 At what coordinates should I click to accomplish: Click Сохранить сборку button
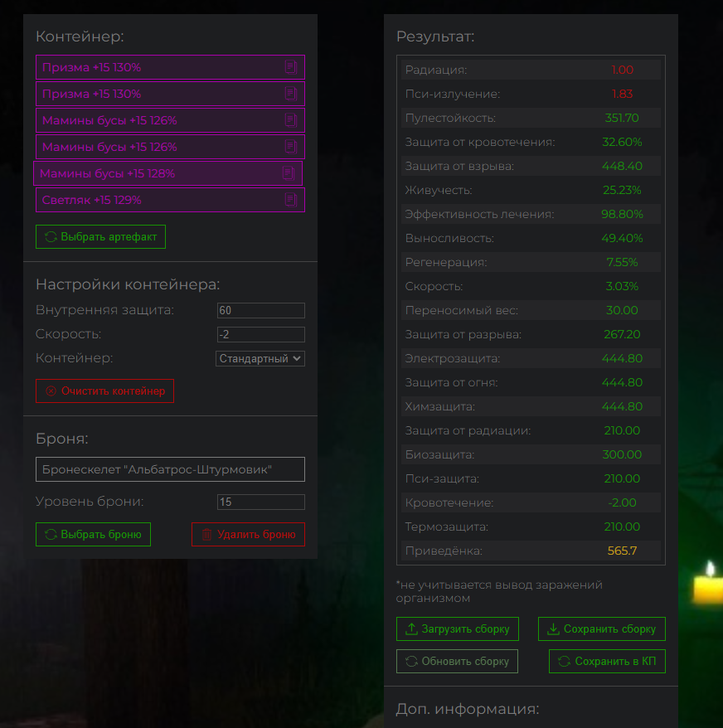[601, 629]
